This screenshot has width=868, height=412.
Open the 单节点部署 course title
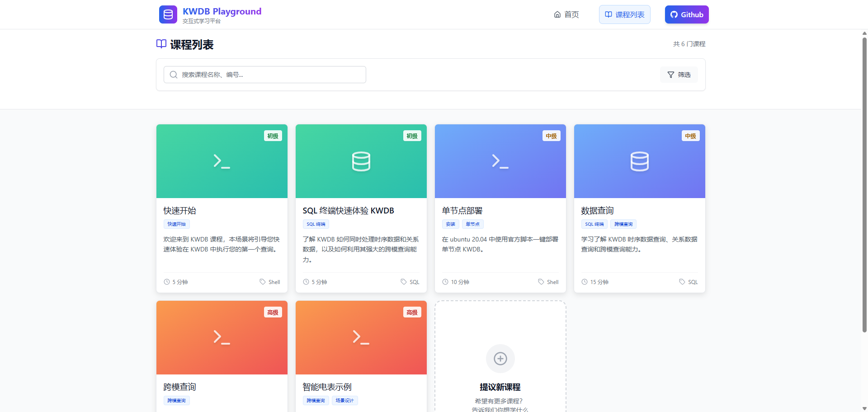[462, 211]
